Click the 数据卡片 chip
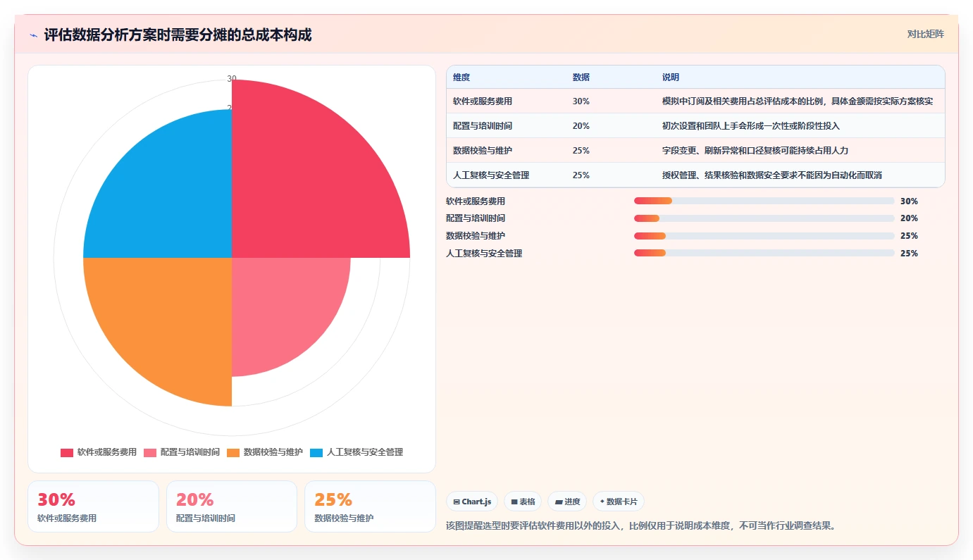973x560 pixels. (619, 502)
